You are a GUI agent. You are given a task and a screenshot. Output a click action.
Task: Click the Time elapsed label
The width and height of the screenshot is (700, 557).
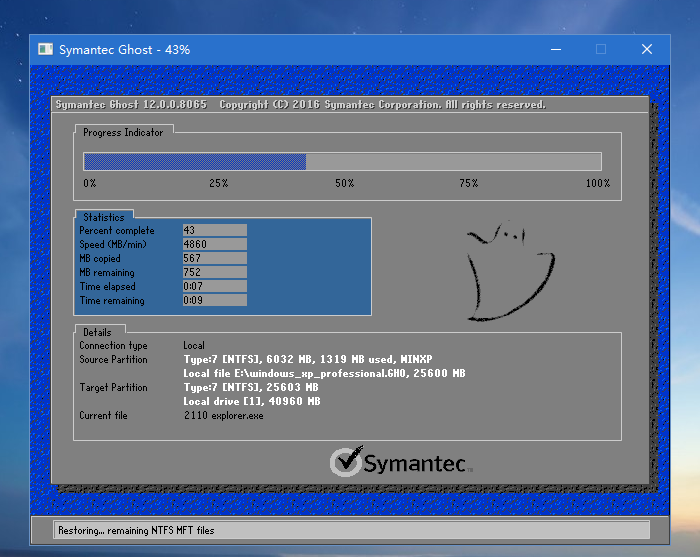click(x=108, y=287)
